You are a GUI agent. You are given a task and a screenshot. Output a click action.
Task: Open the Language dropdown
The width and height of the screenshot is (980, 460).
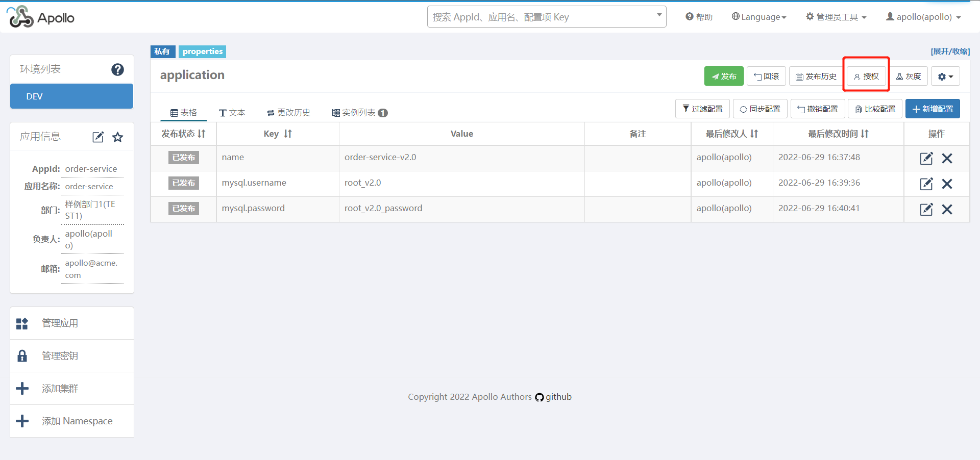[759, 17]
